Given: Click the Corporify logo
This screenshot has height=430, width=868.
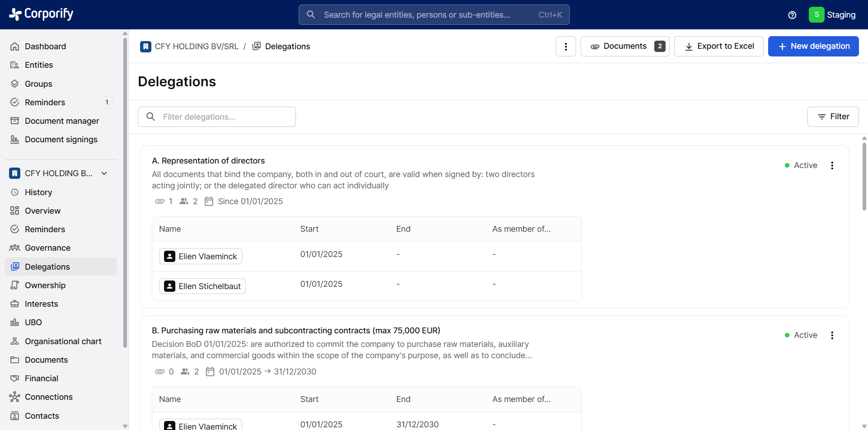Looking at the screenshot, I should pyautogui.click(x=41, y=14).
